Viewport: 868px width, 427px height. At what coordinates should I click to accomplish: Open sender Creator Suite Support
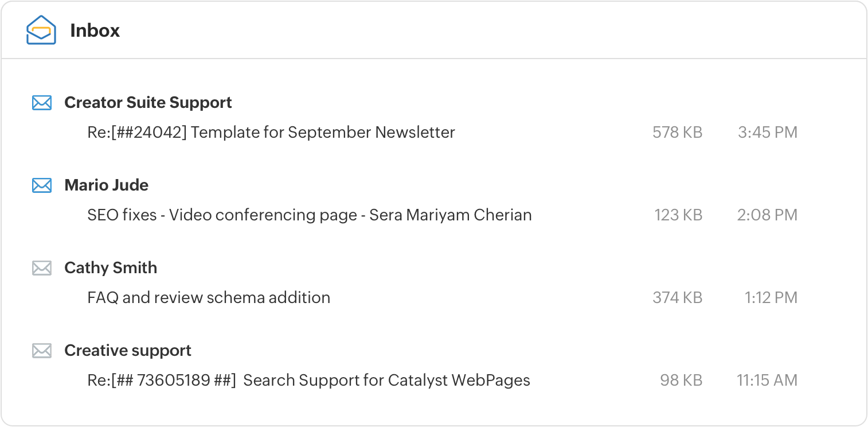148,103
